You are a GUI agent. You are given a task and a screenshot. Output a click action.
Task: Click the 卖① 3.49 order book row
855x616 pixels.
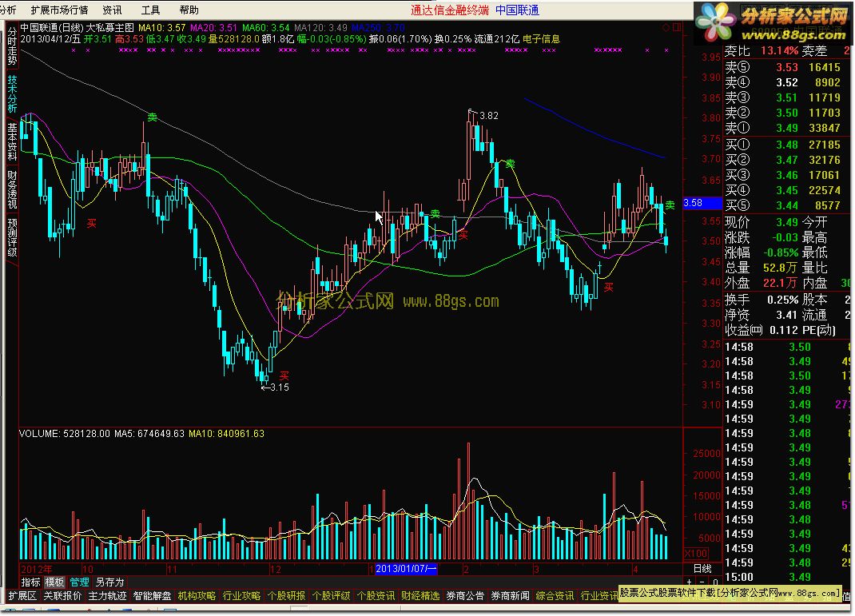pos(786,128)
